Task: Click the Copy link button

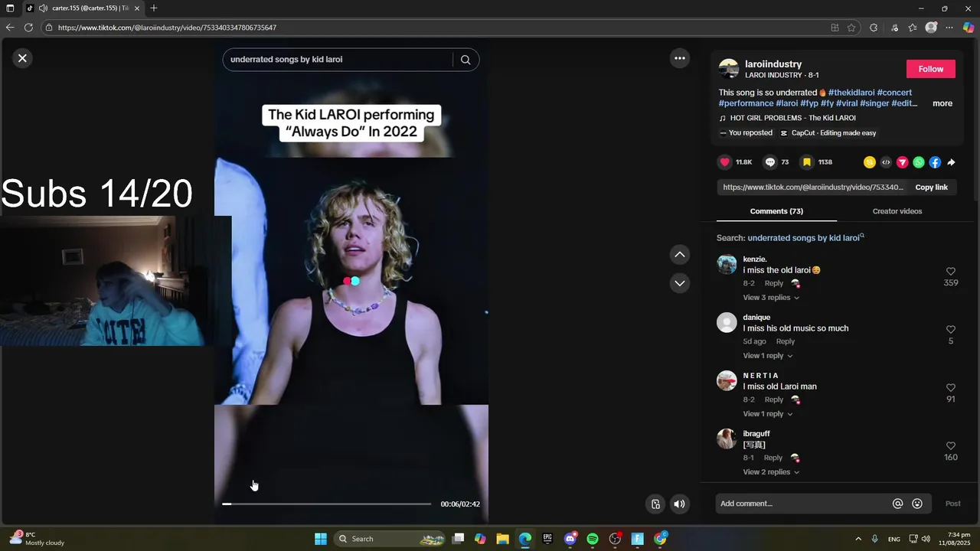Action: click(x=931, y=187)
